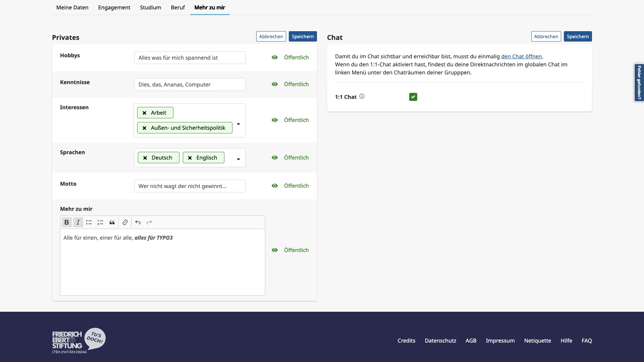This screenshot has height=362, width=644.
Task: Toggle 1:1 Chat checkbox on
Action: click(x=413, y=97)
